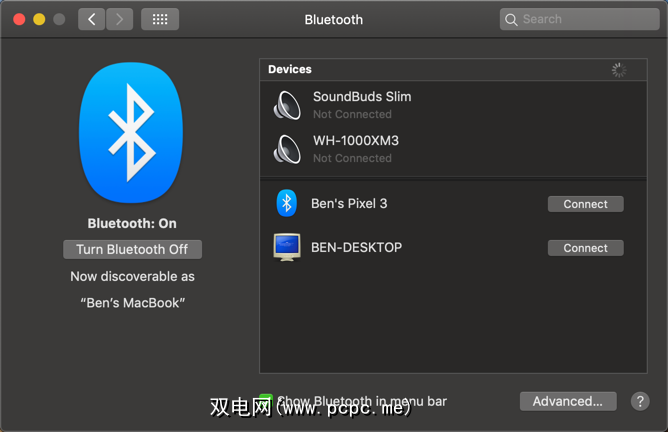The height and width of the screenshot is (432, 668).
Task: Click the forward navigation arrow
Action: click(x=120, y=19)
